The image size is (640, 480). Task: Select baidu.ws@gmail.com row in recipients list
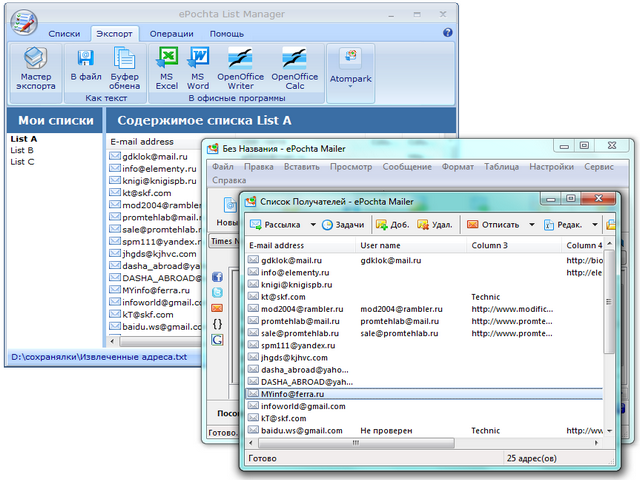[x=424, y=430]
